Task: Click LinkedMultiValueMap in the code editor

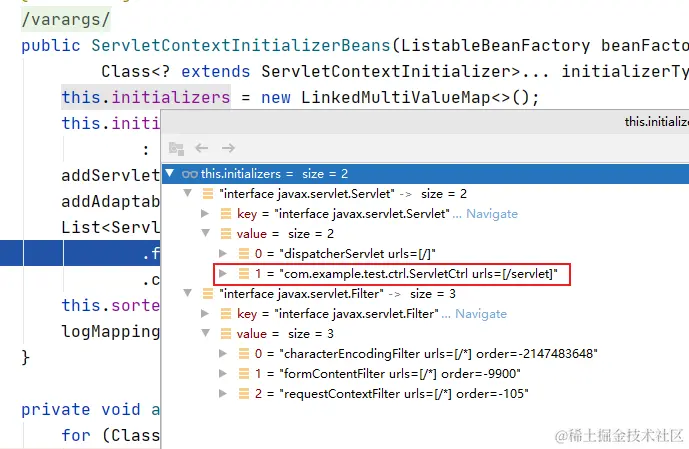Action: (x=395, y=97)
